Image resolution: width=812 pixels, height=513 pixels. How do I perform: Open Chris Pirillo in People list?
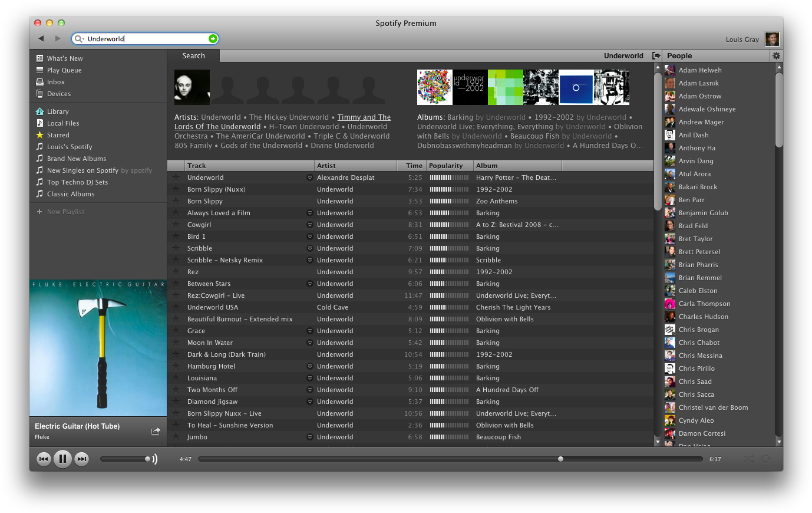tap(697, 369)
